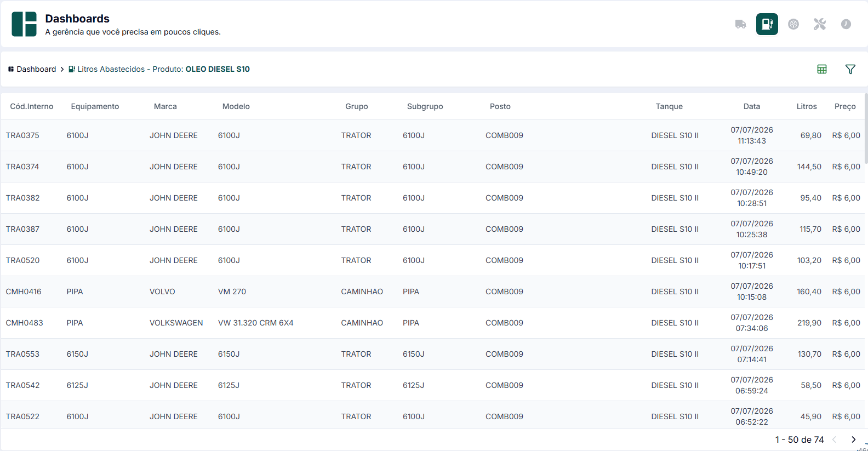This screenshot has width=868, height=451.
Task: Select the TRA0375 table row
Action: pyautogui.click(x=433, y=135)
